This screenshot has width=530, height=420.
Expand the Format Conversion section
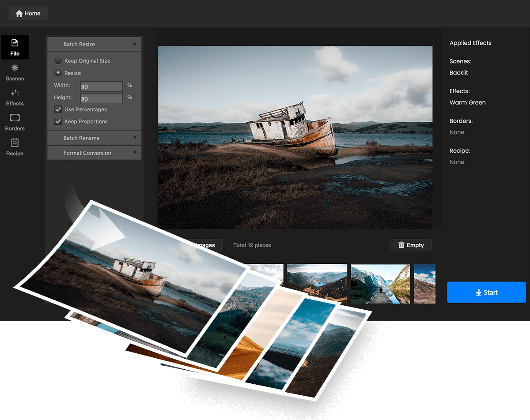pyautogui.click(x=95, y=153)
